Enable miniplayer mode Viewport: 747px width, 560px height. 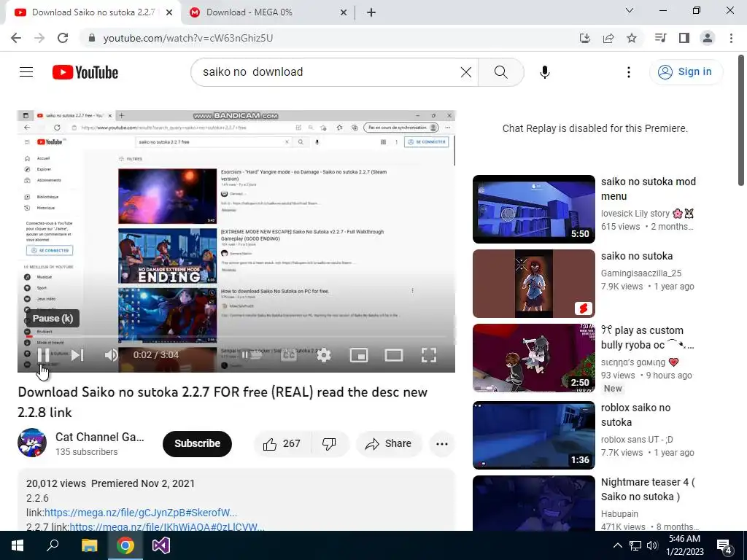tap(359, 355)
